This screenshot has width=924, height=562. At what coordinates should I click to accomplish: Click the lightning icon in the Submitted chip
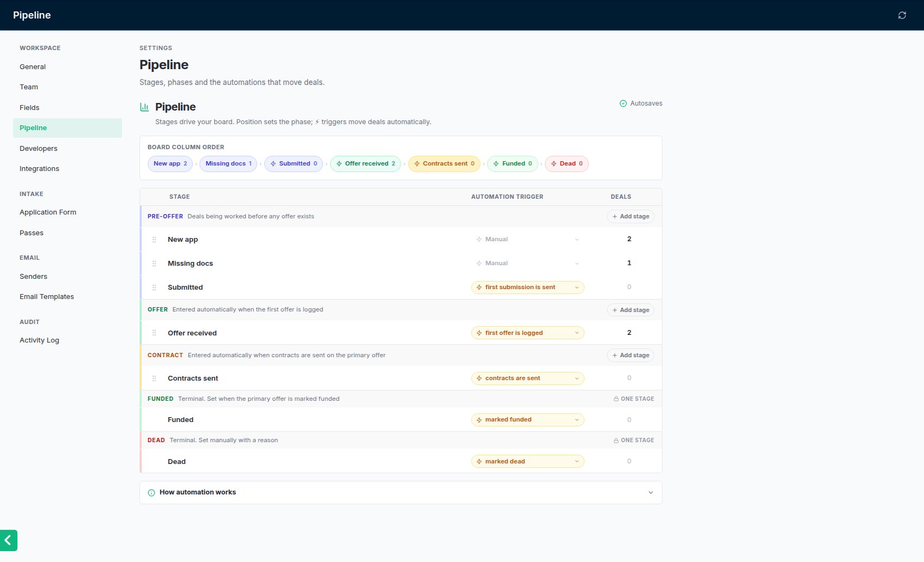273,164
